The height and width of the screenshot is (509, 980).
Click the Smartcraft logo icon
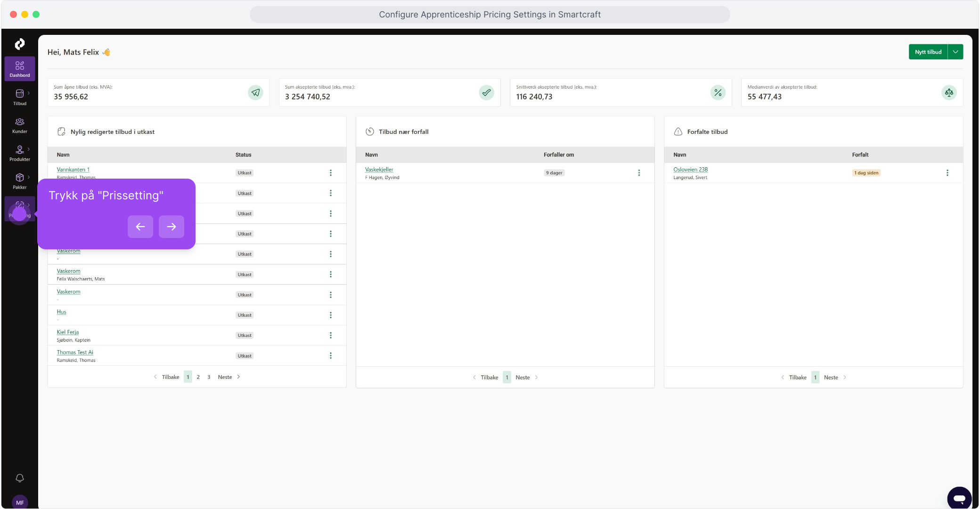click(x=19, y=44)
